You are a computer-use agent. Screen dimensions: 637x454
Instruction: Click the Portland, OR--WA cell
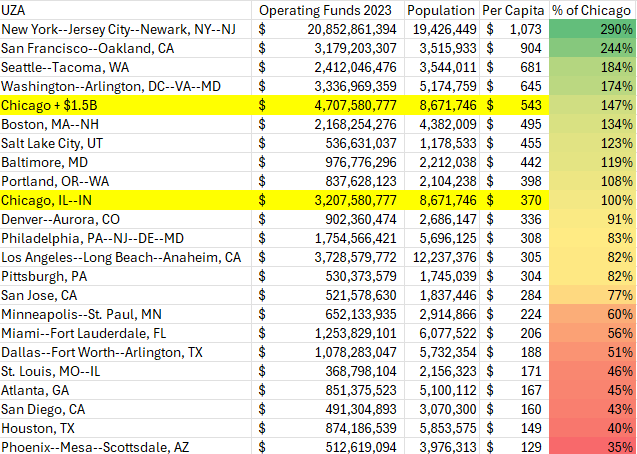point(126,181)
